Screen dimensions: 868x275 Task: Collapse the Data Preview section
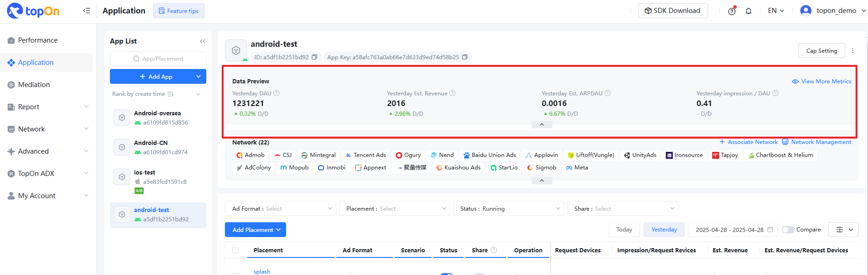[542, 125]
